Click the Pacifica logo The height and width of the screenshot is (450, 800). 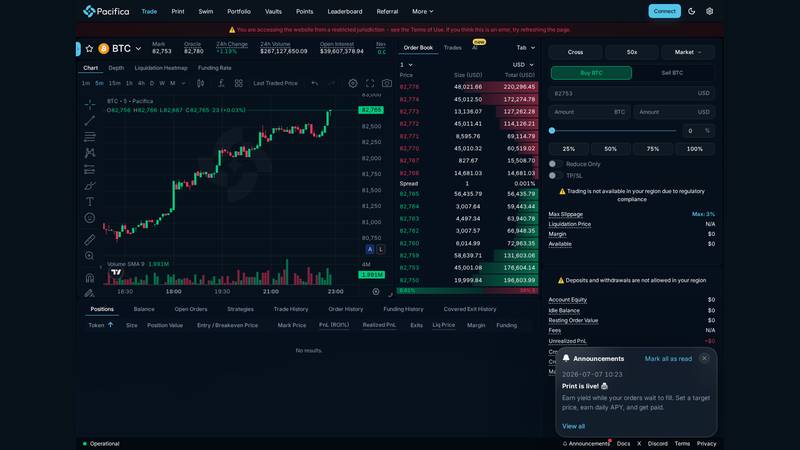(106, 11)
